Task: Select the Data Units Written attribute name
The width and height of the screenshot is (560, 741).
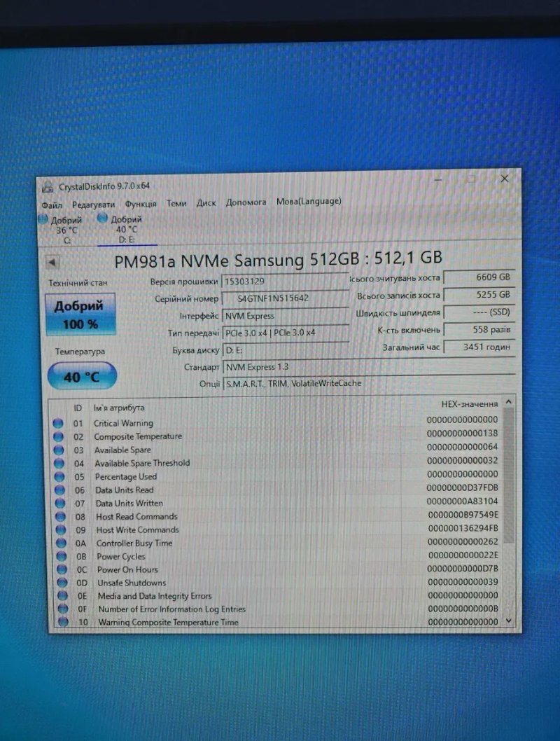Action: point(129,504)
